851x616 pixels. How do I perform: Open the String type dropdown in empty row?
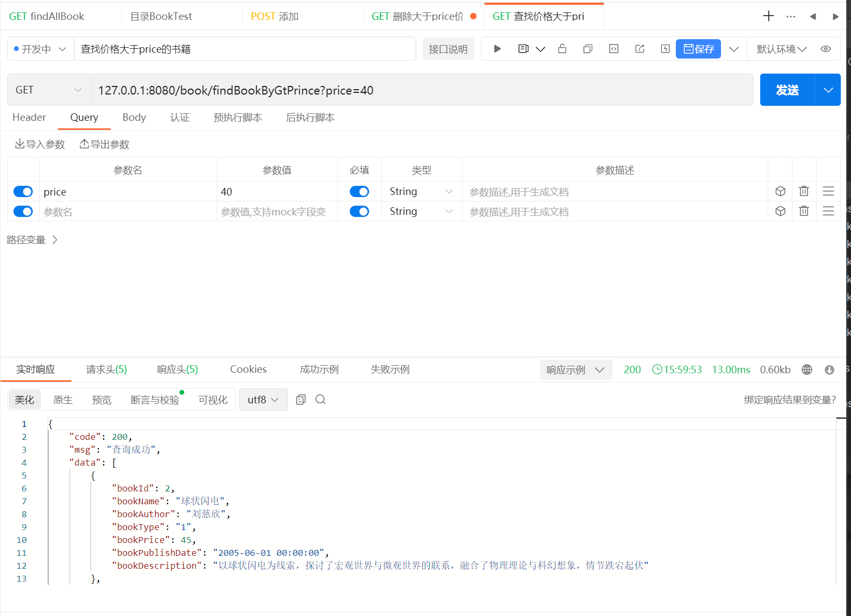point(422,211)
